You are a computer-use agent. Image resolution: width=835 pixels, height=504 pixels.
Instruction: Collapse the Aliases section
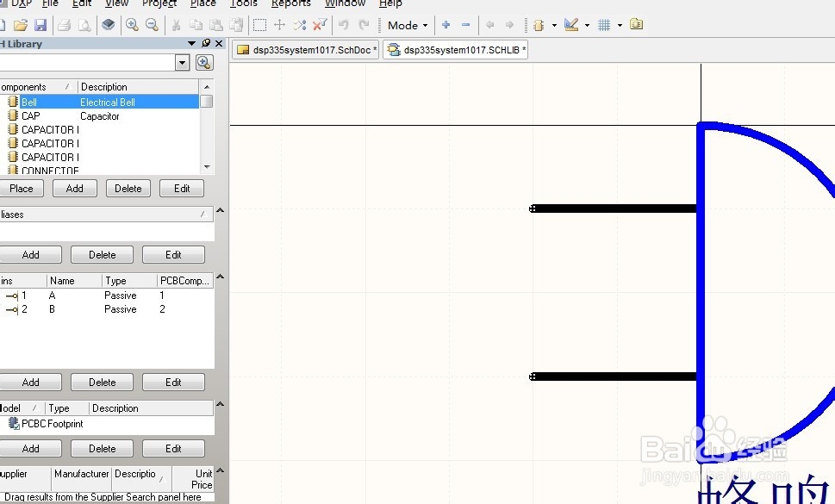pos(220,211)
